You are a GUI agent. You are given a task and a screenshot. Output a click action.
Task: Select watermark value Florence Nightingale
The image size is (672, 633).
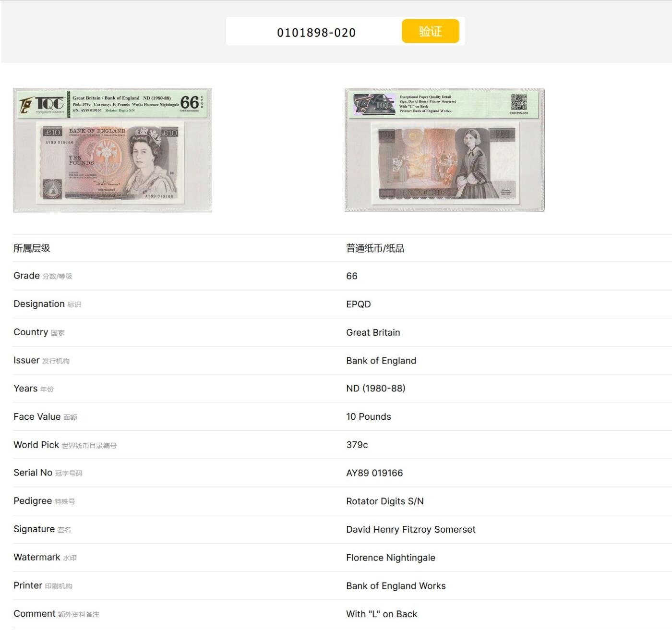click(x=391, y=558)
